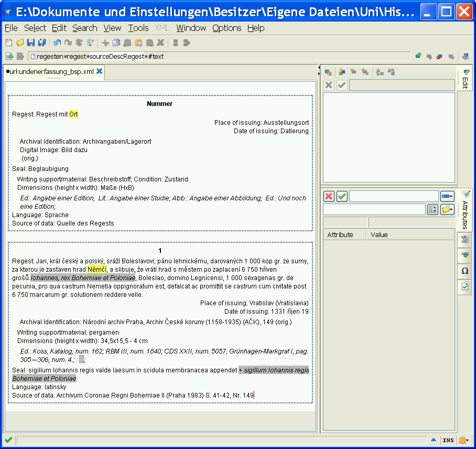Open the Search and Replace ABC binoculars tab

465,240
